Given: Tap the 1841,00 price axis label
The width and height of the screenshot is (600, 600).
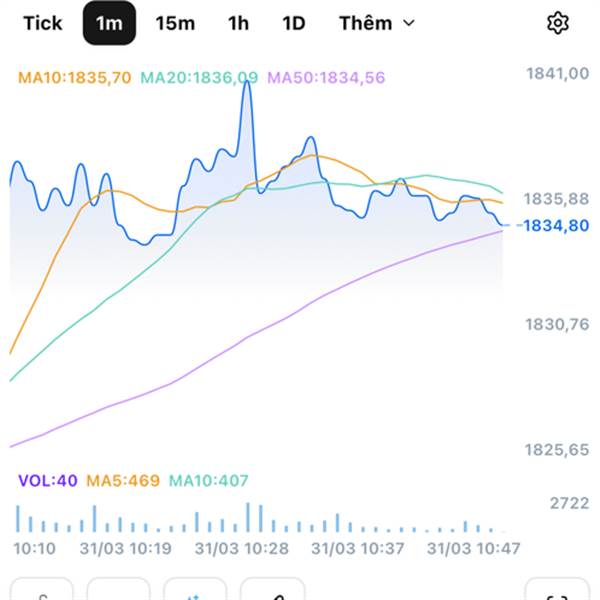Looking at the screenshot, I should [x=556, y=73].
